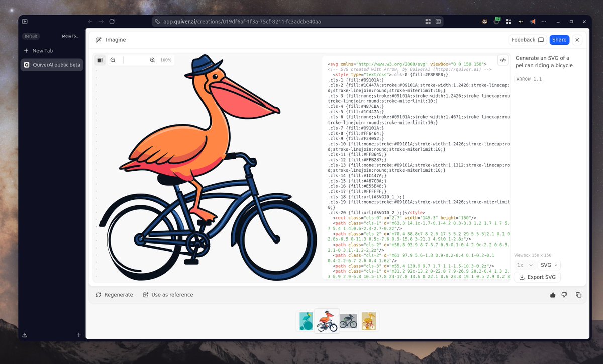
Task: Go forward with the browser forward arrow
Action: coord(101,22)
